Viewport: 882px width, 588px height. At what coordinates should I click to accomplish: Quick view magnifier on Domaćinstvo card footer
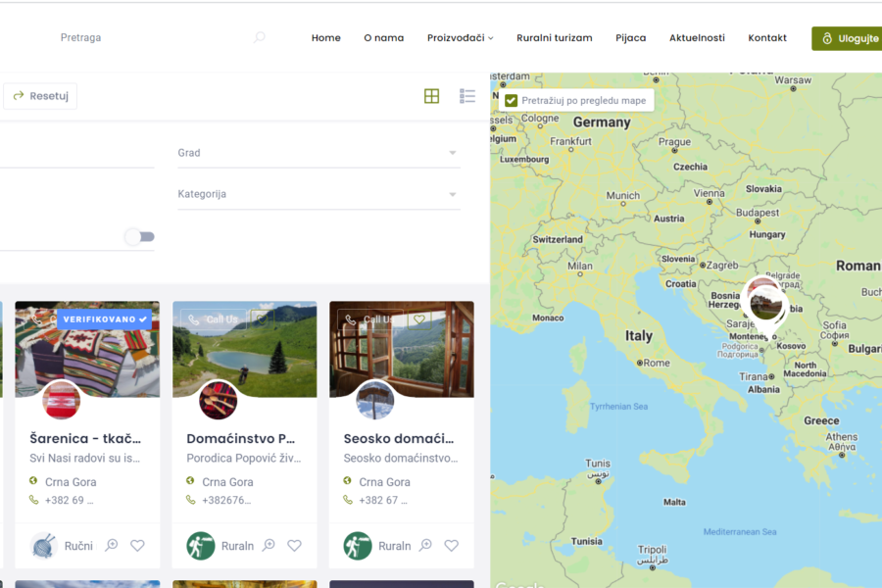(x=269, y=545)
